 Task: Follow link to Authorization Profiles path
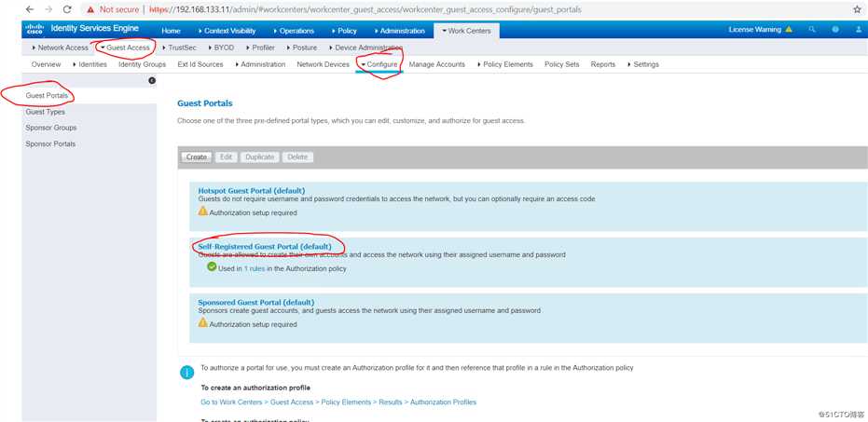coord(338,402)
